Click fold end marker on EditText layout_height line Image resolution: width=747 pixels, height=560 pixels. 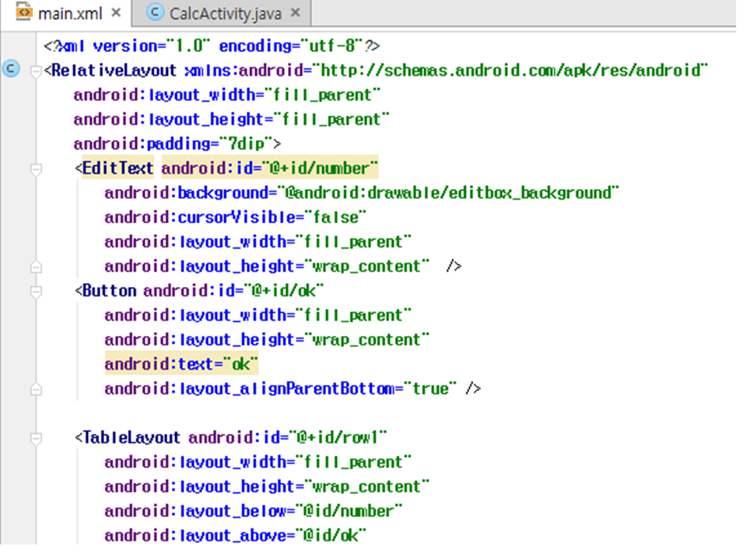click(35, 267)
